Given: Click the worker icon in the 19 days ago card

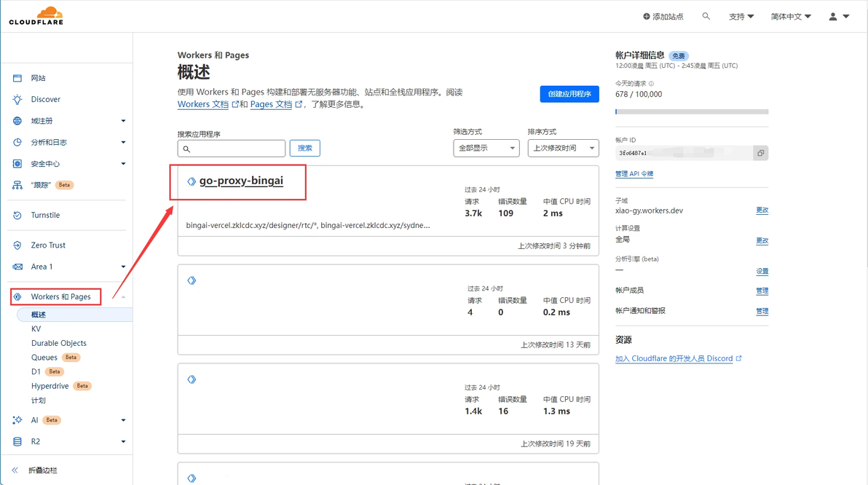Looking at the screenshot, I should pos(192,379).
